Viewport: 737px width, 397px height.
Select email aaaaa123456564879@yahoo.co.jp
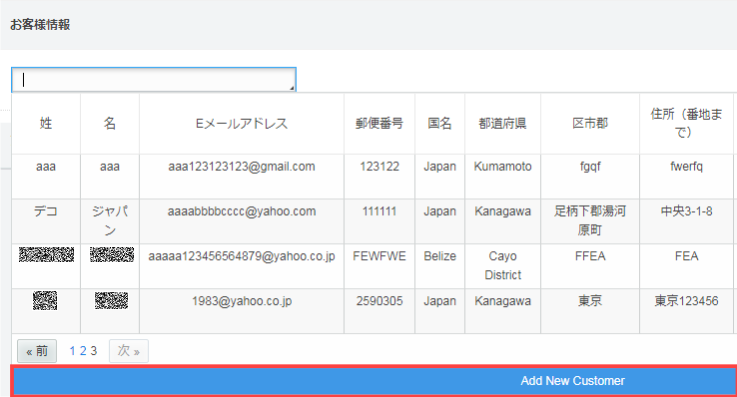pyautogui.click(x=242, y=256)
